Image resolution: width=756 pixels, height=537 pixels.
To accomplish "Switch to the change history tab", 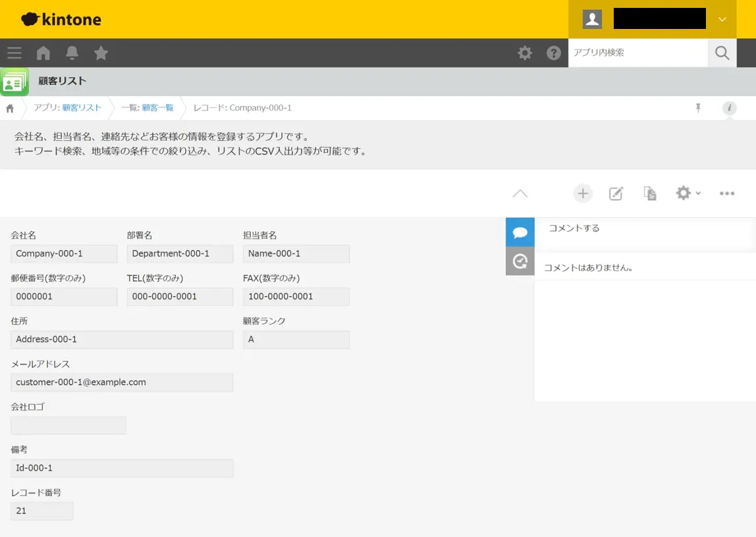I will pos(520,261).
